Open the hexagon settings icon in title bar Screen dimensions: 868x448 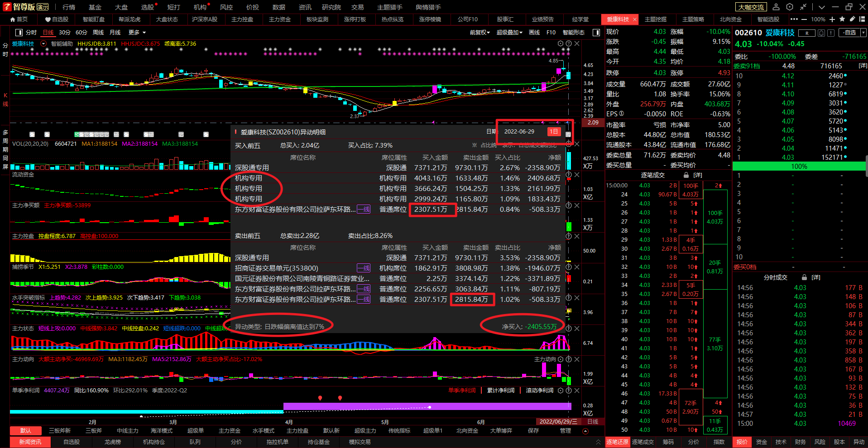tap(790, 7)
